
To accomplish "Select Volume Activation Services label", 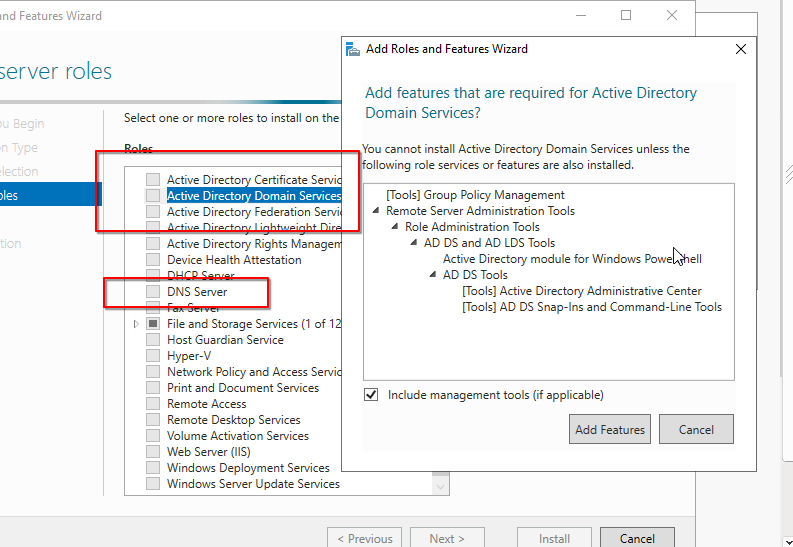I will pos(238,436).
